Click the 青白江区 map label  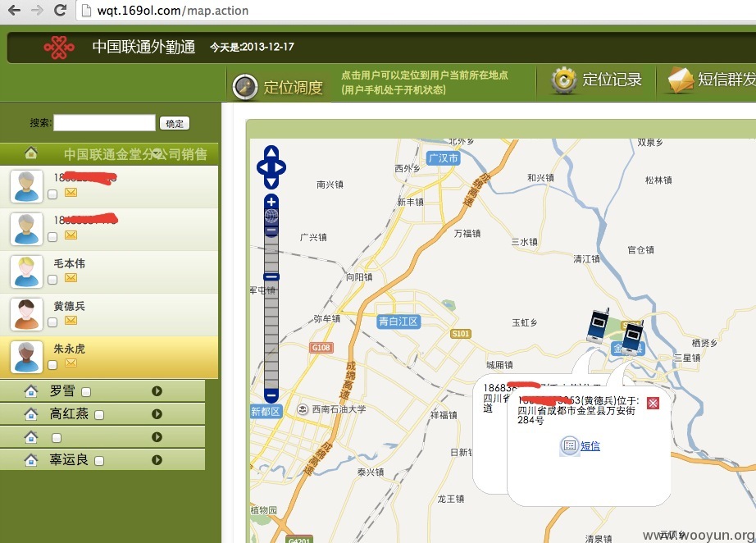click(x=398, y=322)
